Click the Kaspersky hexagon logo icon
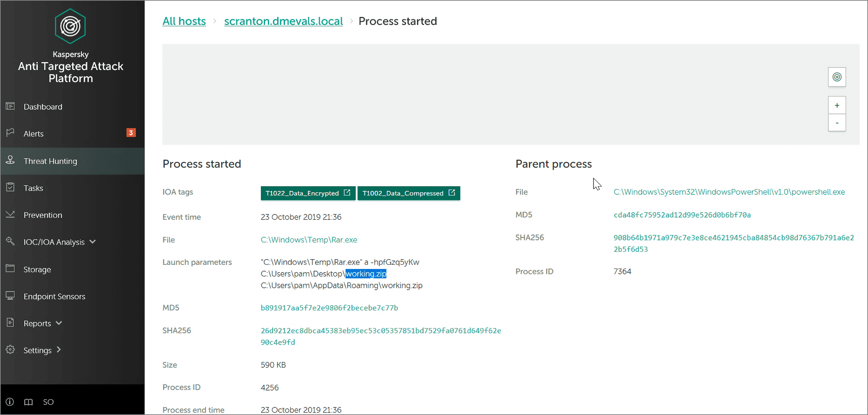Image resolution: width=868 pixels, height=415 pixels. (x=70, y=26)
